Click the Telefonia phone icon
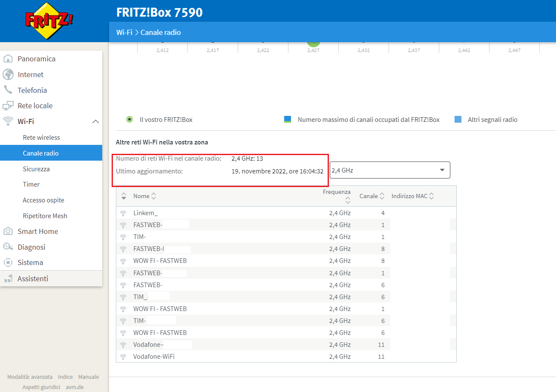The height and width of the screenshot is (392, 556). [x=8, y=90]
